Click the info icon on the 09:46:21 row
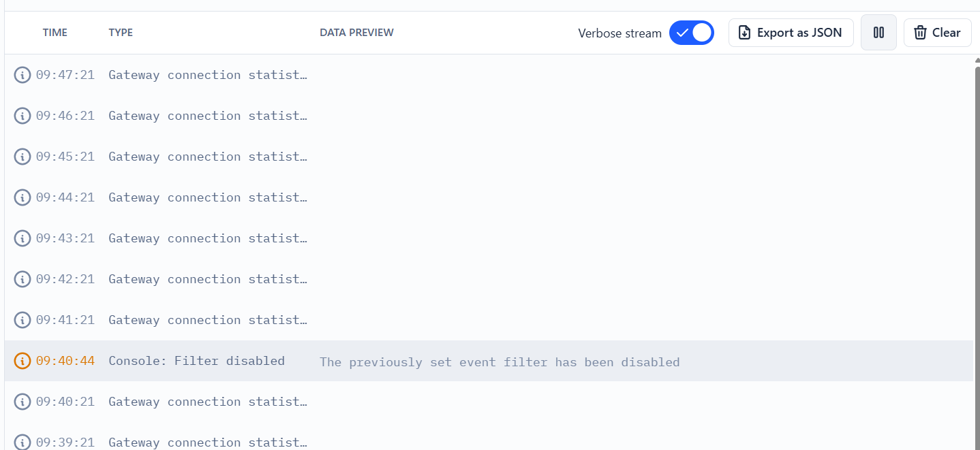 (x=22, y=116)
